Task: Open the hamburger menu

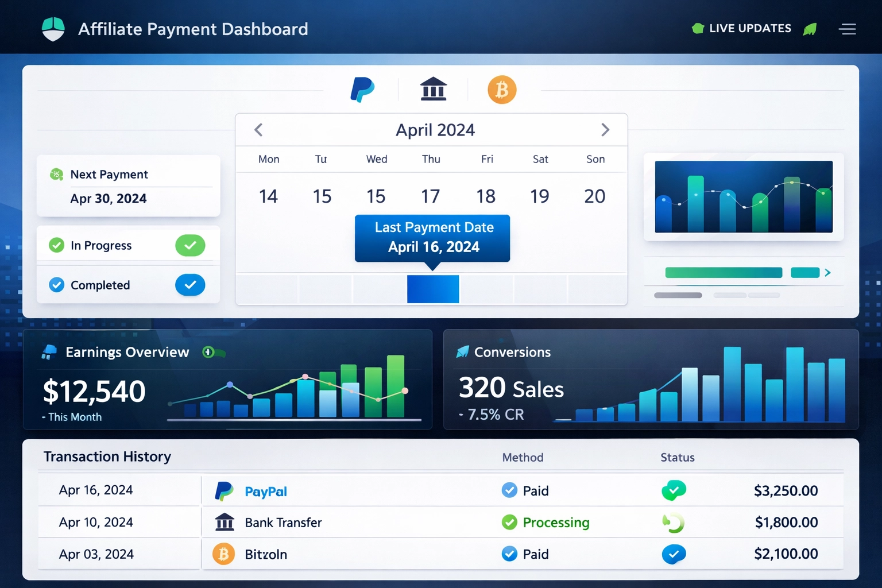Action: (848, 29)
